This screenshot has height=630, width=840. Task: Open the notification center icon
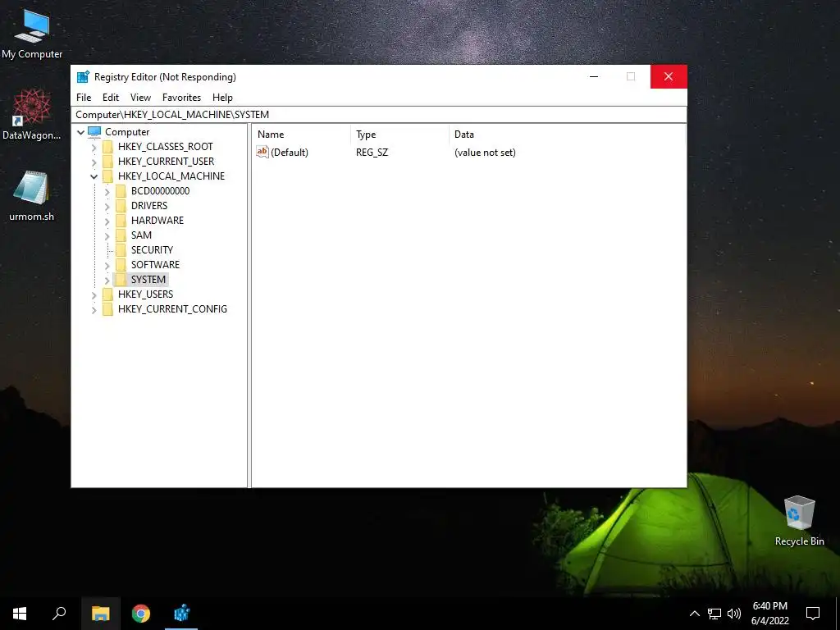(813, 614)
